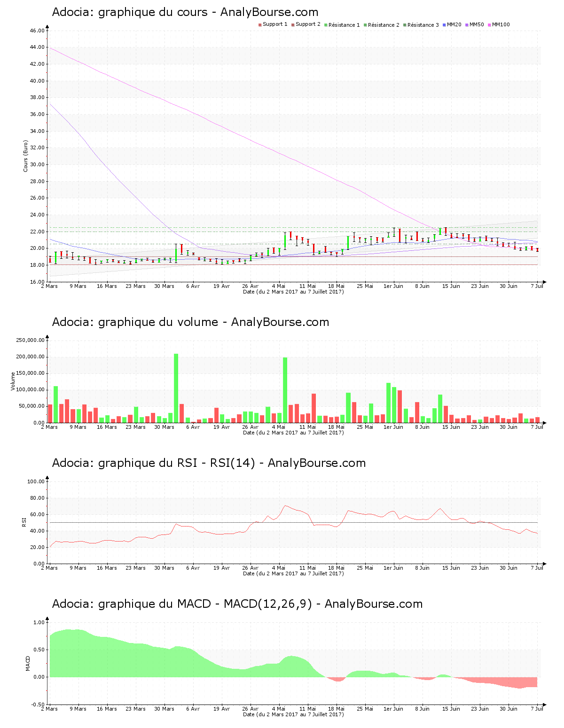Image resolution: width=564 pixels, height=728 pixels.
Task: Click the date range caption under price chart
Action: pos(293,292)
